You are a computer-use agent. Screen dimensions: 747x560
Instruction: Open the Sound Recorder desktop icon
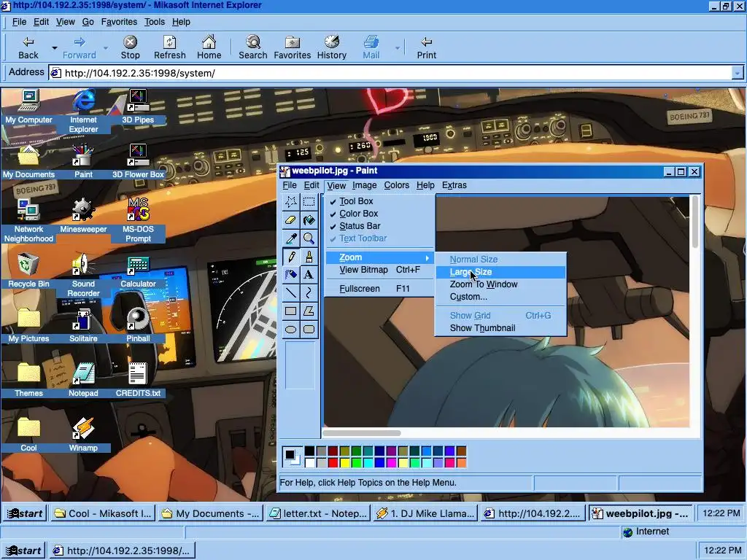[x=83, y=275]
